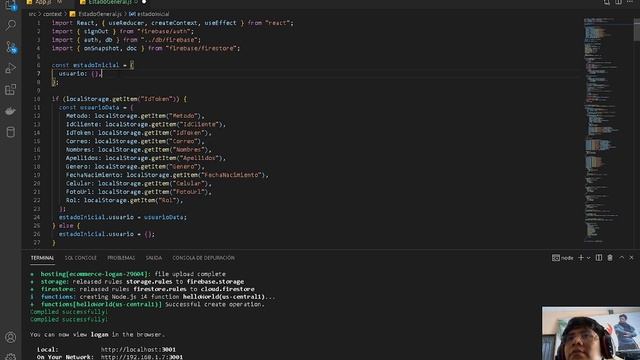
Task: Click line number 25 in the gutter
Action: coord(37,225)
